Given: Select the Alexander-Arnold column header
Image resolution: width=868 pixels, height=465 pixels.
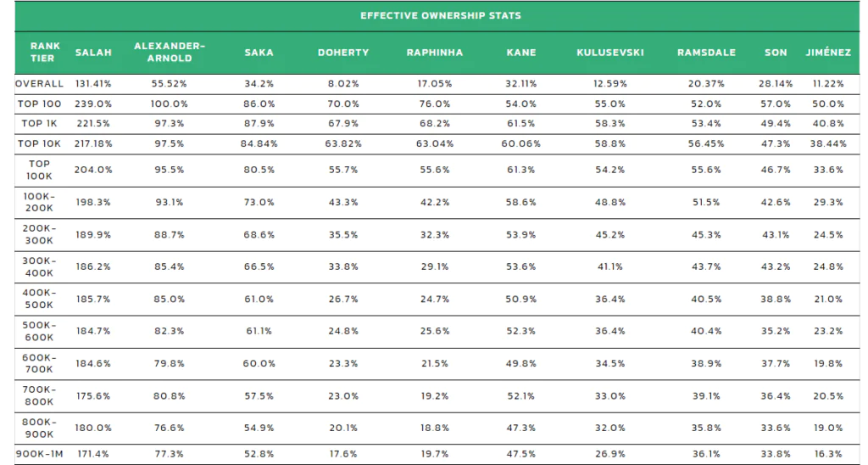Looking at the screenshot, I should pyautogui.click(x=170, y=52).
